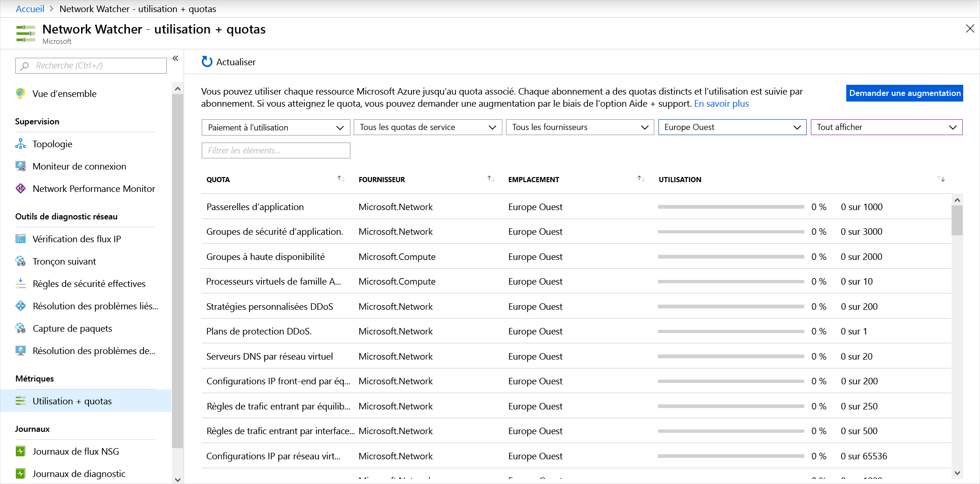The width and height of the screenshot is (980, 484).
Task: Click the Vue d'ensemble globe icon
Action: coord(21,93)
